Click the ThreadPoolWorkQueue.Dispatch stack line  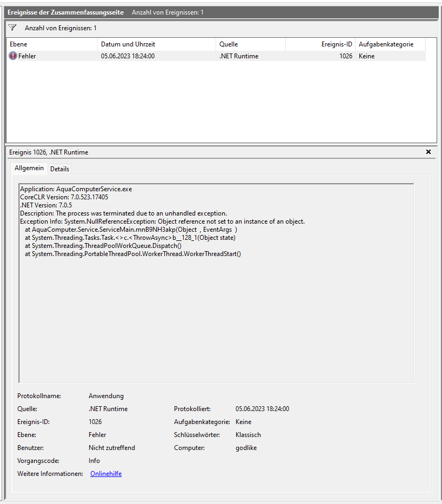click(x=103, y=246)
